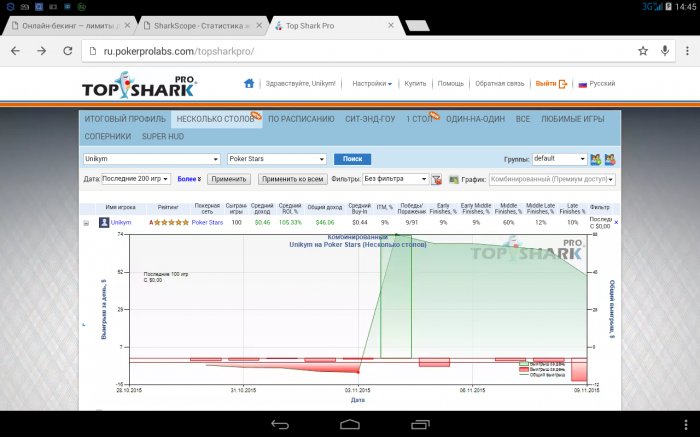Click the Top Shark Pro logo
700x437 pixels.
click(139, 85)
